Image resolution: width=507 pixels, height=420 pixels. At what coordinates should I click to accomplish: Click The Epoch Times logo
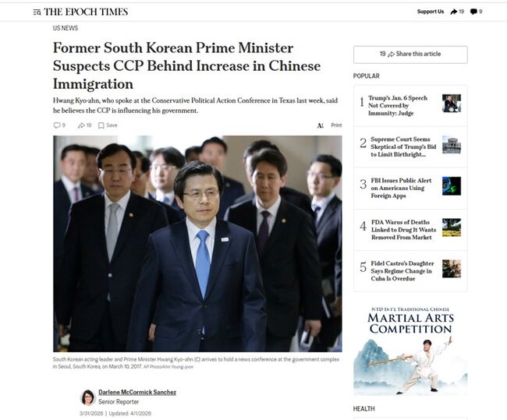[86, 12]
